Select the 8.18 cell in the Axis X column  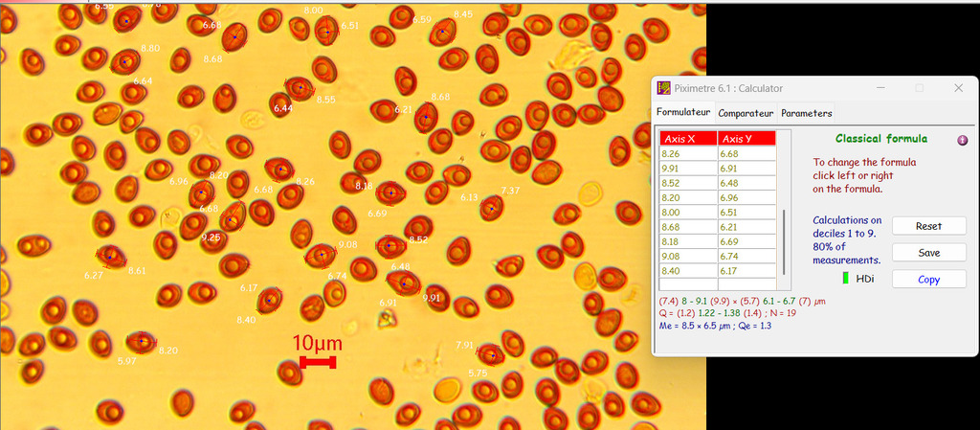pyautogui.click(x=689, y=241)
